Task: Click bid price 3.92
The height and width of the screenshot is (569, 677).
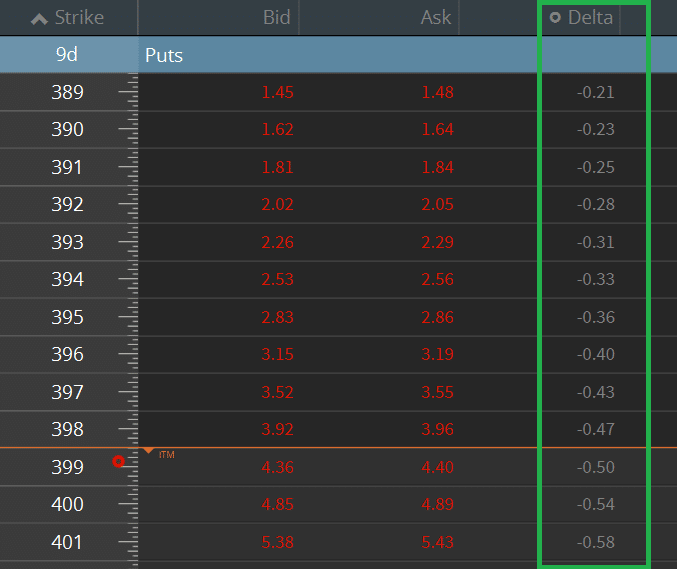Action: tap(277, 429)
